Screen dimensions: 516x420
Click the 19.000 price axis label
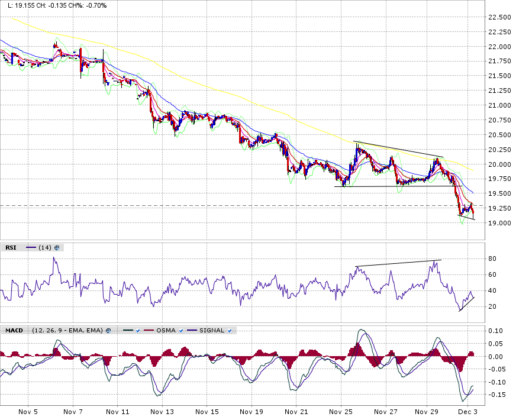[499, 224]
